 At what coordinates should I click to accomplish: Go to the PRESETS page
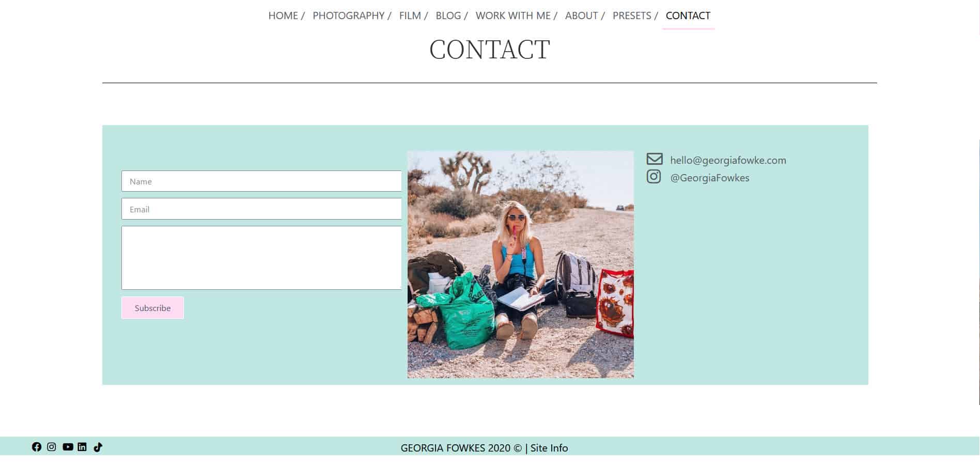click(632, 15)
